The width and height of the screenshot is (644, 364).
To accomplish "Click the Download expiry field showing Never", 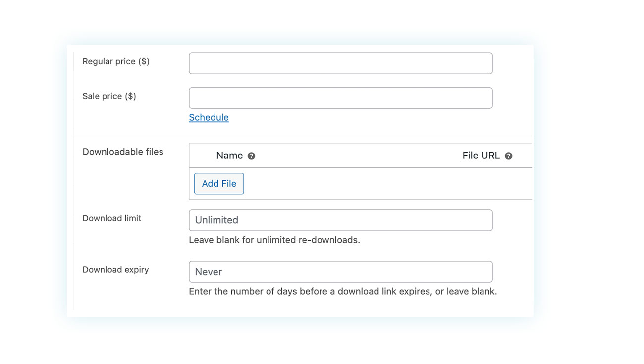I will tap(341, 272).
